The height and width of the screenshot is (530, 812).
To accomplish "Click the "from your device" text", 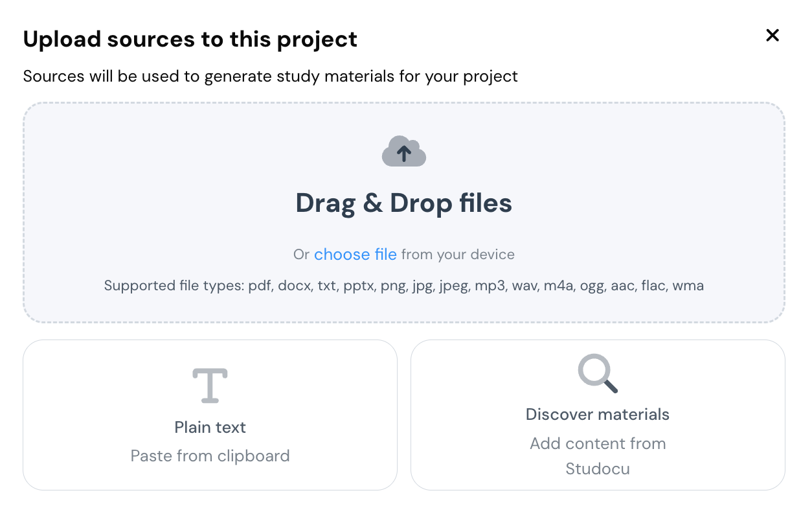I will point(458,255).
